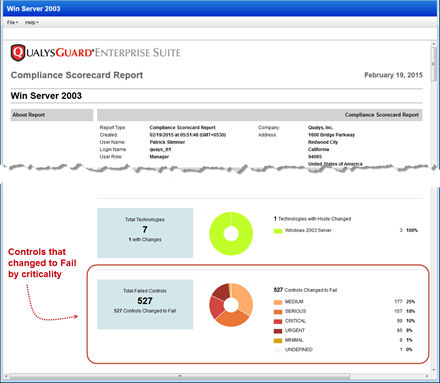
Task: Click the horizontal scrollbar right arrow
Action: (427, 376)
